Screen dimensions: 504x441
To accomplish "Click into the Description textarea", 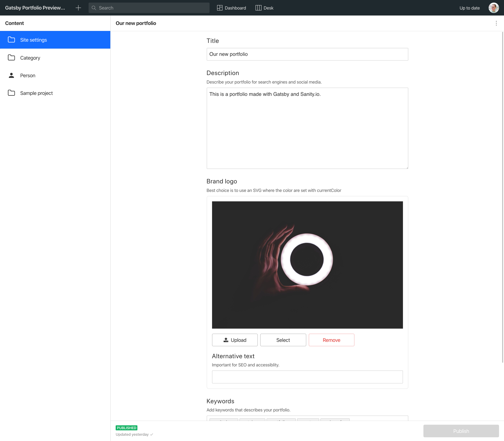I will pyautogui.click(x=307, y=128).
